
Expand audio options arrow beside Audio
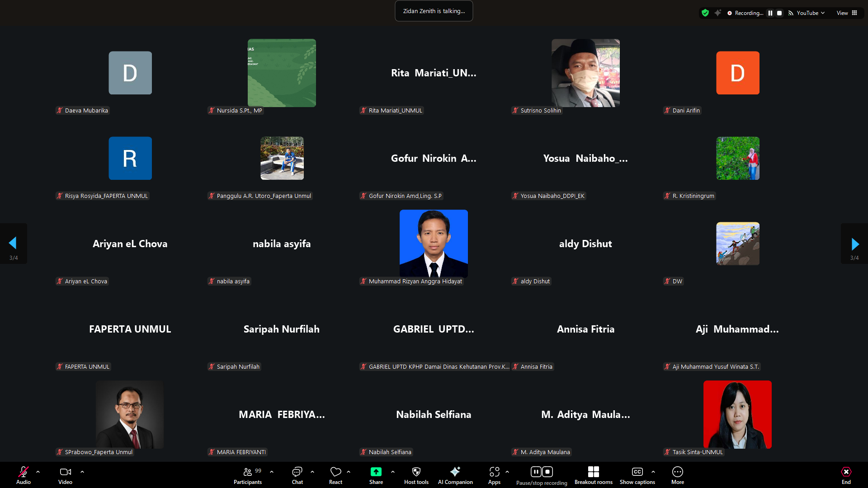[x=38, y=472]
